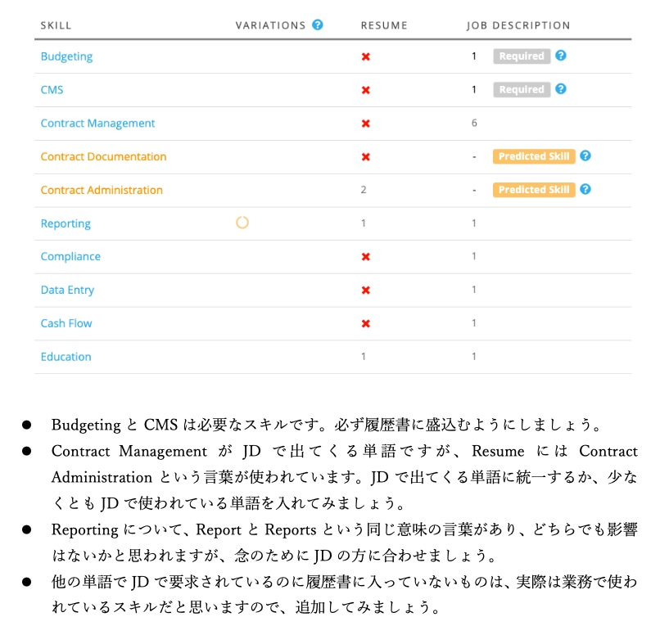Open the Compliance skill link

coord(70,257)
